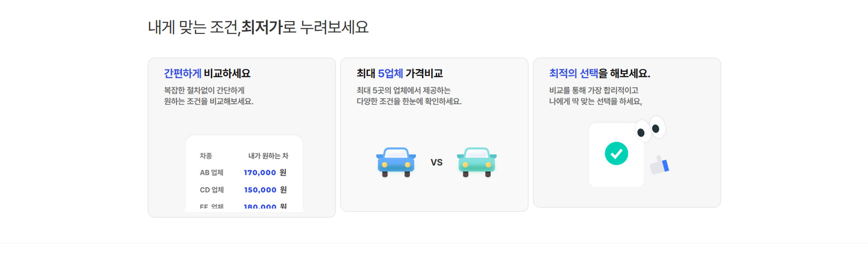The image size is (868, 263).
Task: Click the 150,000 원 price for CD 업체
Action: pyautogui.click(x=265, y=190)
